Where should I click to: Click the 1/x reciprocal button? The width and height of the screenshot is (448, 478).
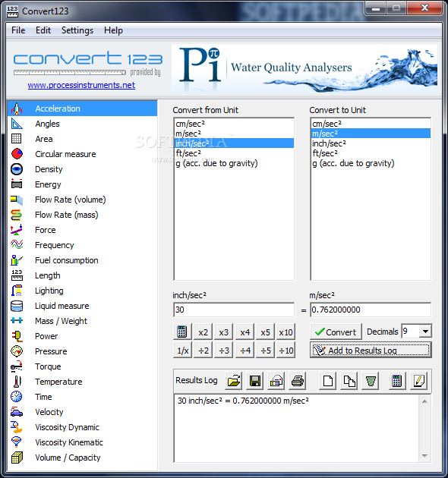182,351
